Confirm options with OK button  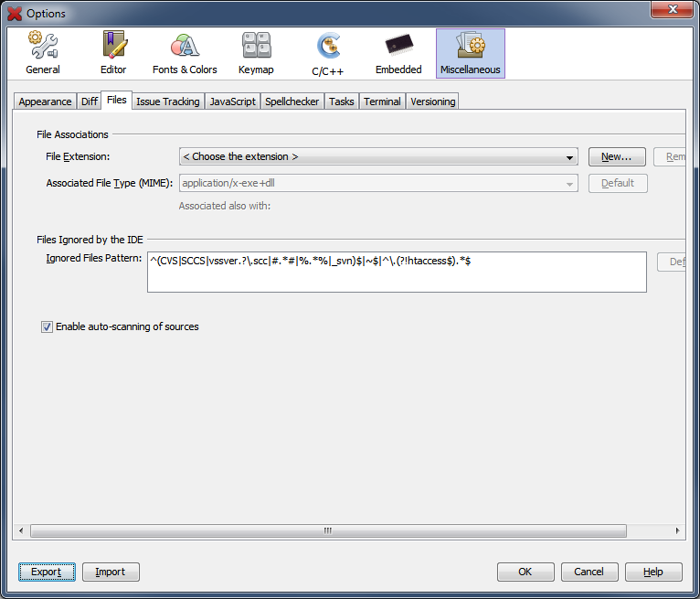525,572
